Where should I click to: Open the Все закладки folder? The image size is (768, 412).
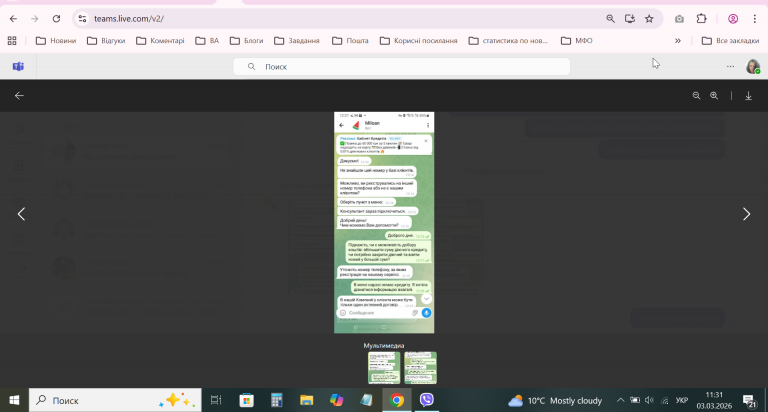730,41
